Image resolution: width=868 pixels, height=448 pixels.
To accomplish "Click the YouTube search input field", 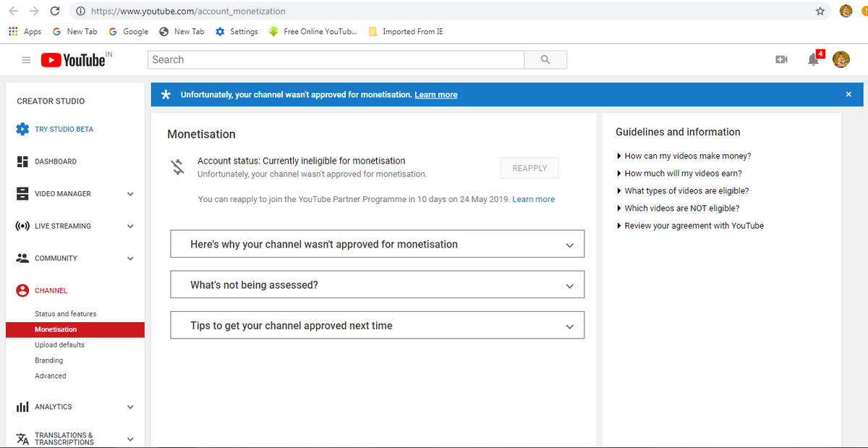I will [x=336, y=59].
